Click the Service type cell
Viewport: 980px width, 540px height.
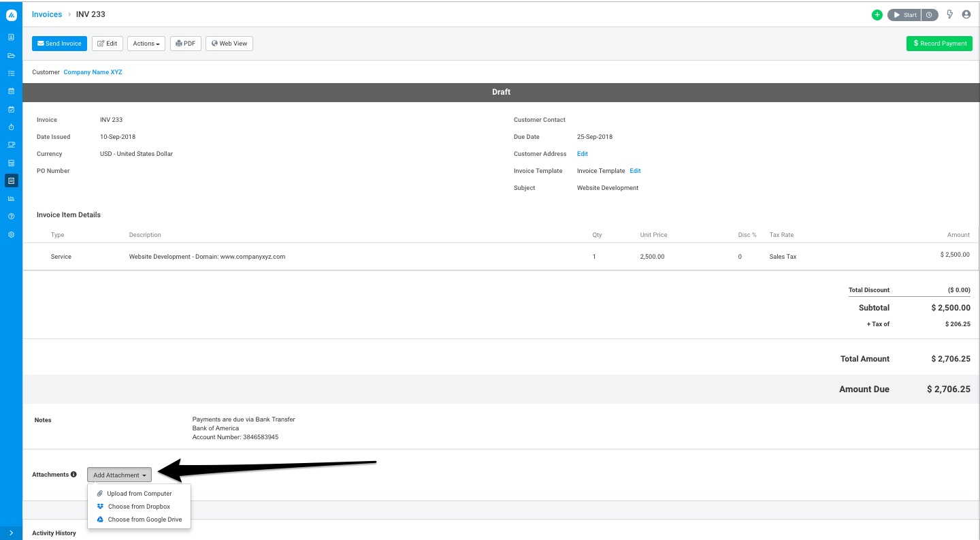click(61, 257)
